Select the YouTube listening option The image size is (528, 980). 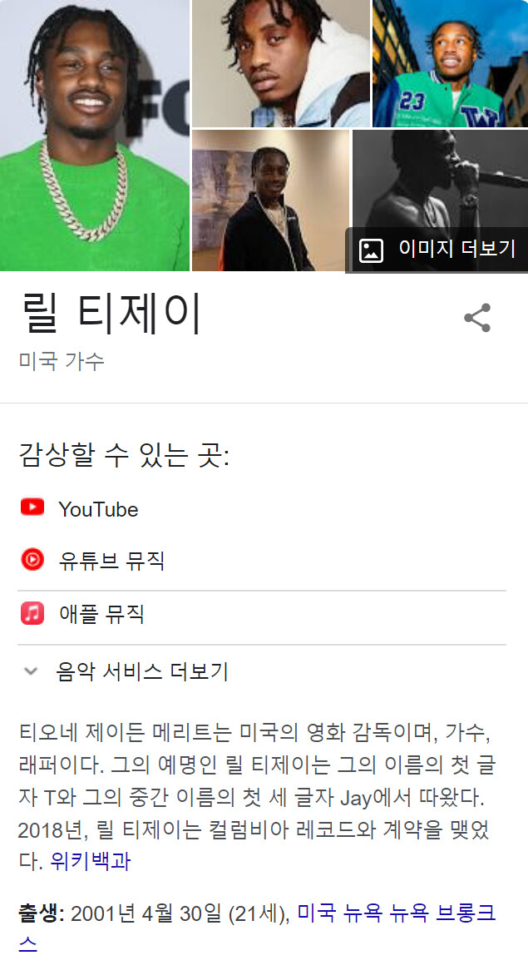(x=261, y=509)
